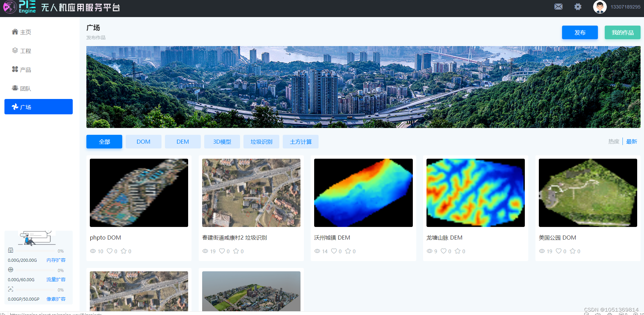Image resolution: width=644 pixels, height=315 pixels.
Task: Select the 全部 filter tab
Action: pyautogui.click(x=104, y=142)
